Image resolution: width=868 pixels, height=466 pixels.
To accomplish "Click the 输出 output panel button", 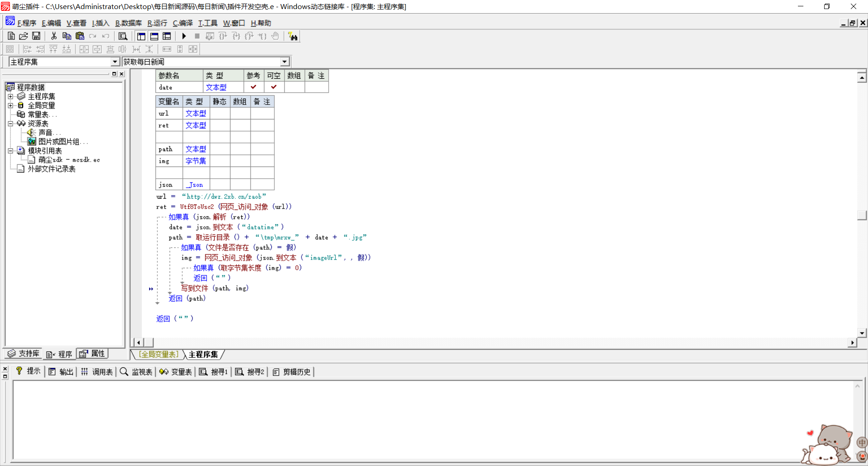I will 61,372.
